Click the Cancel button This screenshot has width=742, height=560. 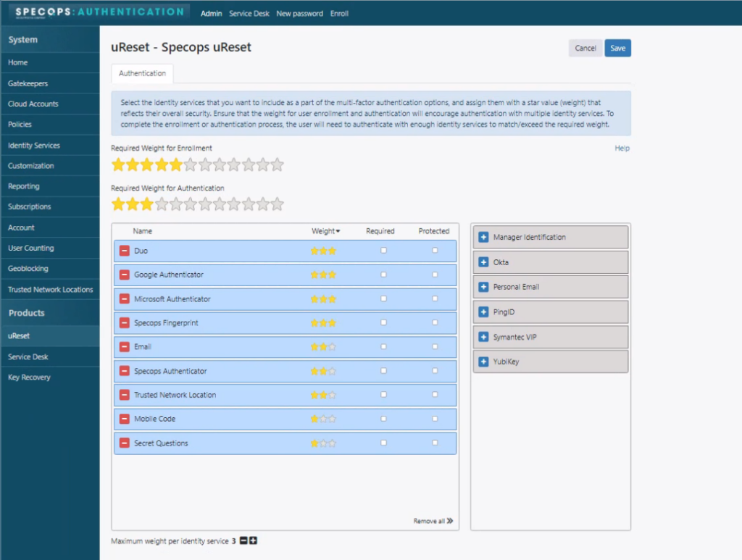tap(585, 48)
